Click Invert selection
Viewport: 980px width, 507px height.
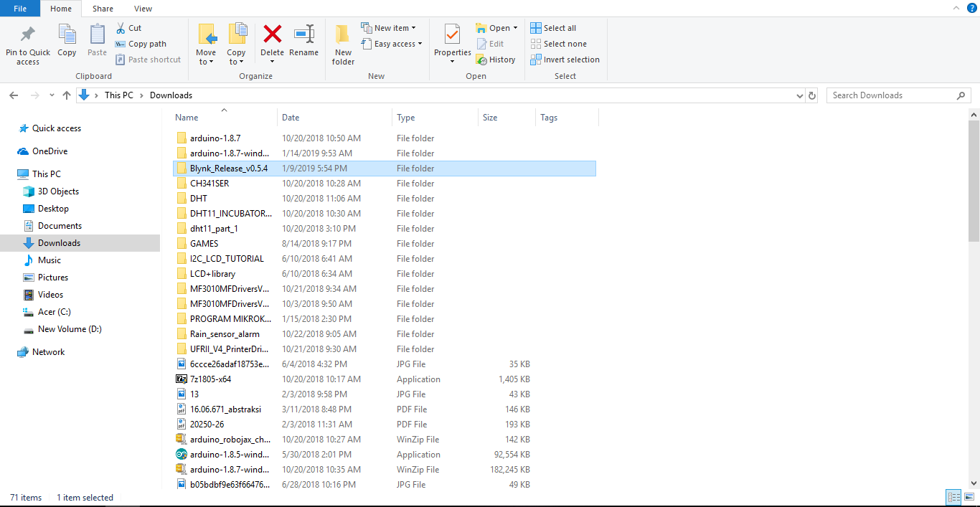pyautogui.click(x=565, y=60)
